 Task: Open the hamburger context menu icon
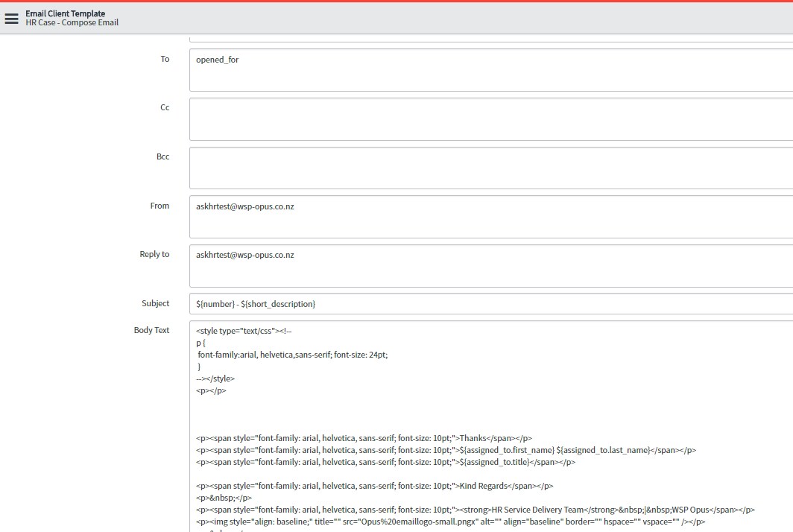[12, 19]
